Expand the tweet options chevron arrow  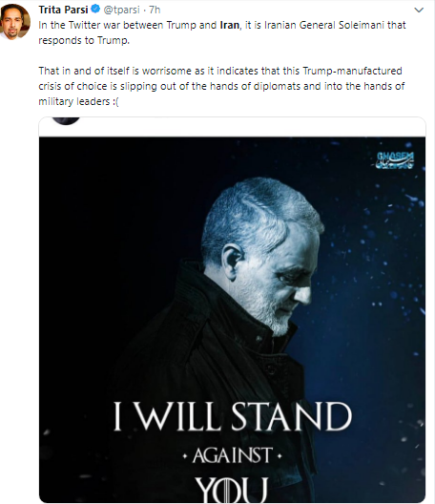pos(419,10)
